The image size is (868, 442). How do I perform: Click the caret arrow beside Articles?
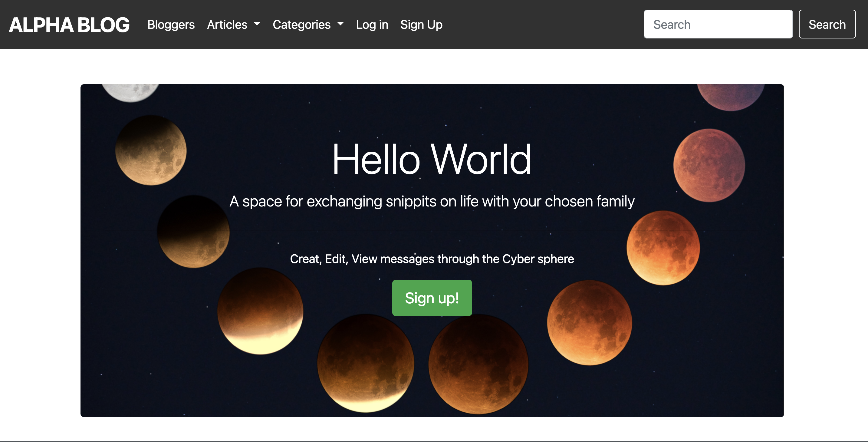click(x=257, y=24)
